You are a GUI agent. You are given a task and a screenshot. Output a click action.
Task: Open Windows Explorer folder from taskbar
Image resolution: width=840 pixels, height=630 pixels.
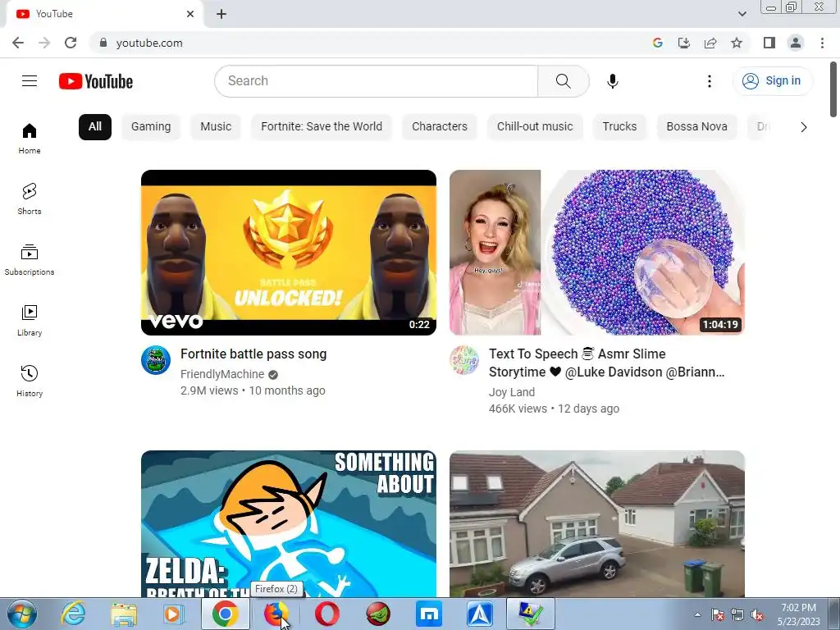point(124,614)
